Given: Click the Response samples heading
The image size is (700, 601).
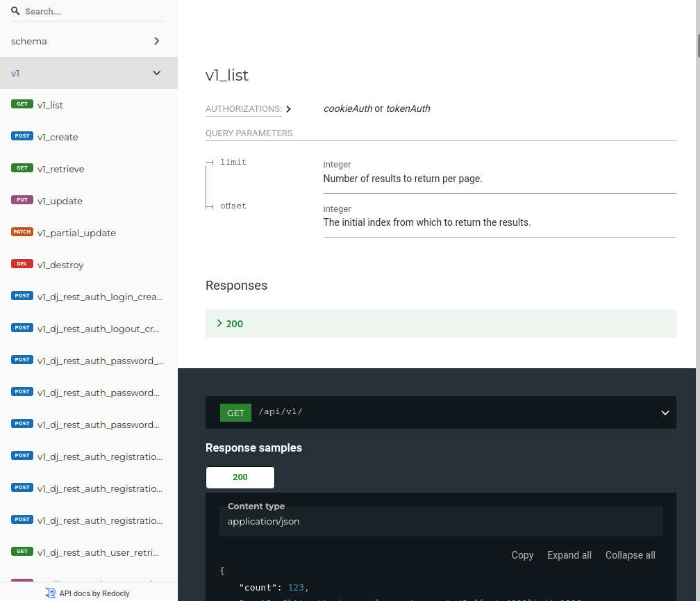Looking at the screenshot, I should pos(253,447).
